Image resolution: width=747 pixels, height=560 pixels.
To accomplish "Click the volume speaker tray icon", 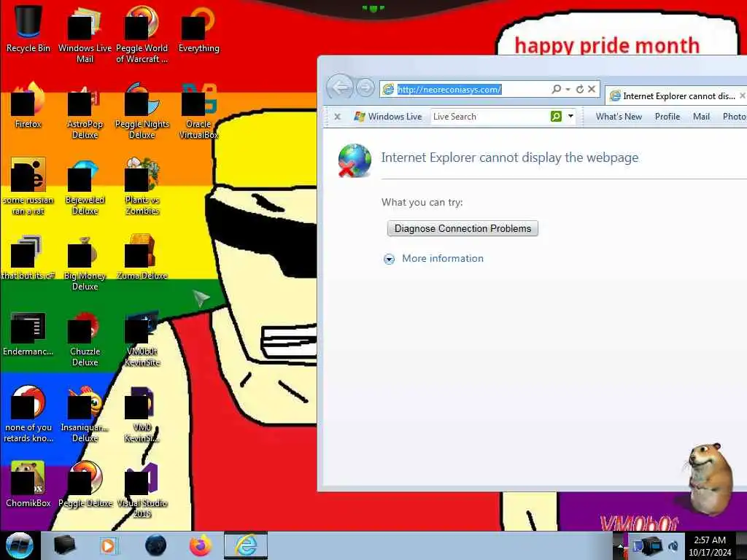I will 673,546.
